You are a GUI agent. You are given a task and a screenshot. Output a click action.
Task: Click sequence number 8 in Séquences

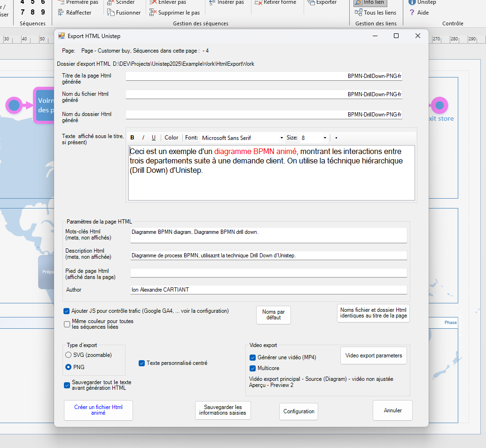[x=32, y=12]
